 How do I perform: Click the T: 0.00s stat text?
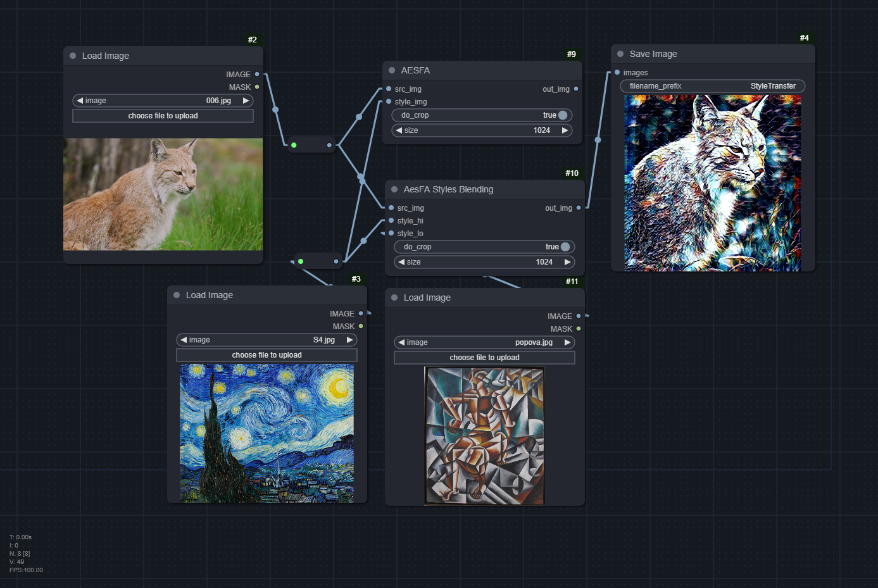point(20,537)
